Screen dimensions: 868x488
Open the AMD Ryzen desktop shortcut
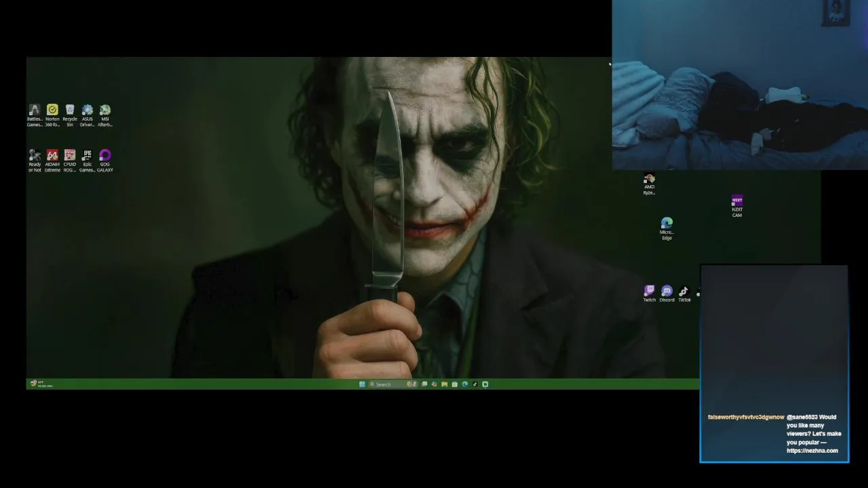pos(650,184)
